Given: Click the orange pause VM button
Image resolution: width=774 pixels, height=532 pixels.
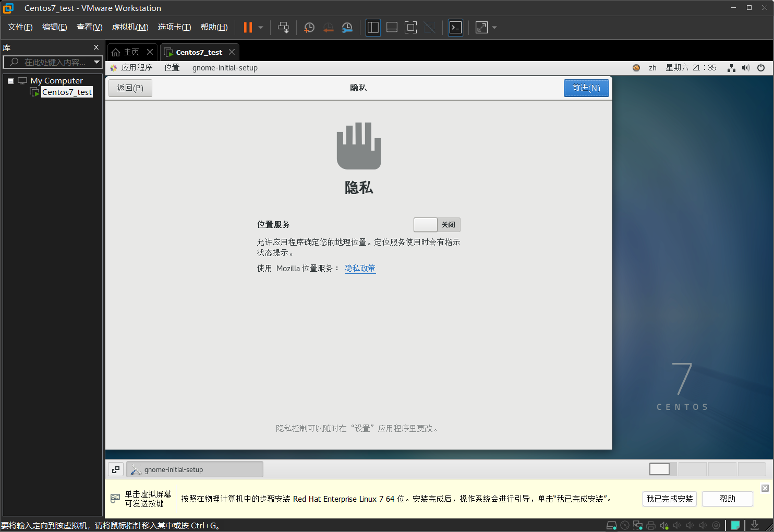Looking at the screenshot, I should pyautogui.click(x=248, y=28).
